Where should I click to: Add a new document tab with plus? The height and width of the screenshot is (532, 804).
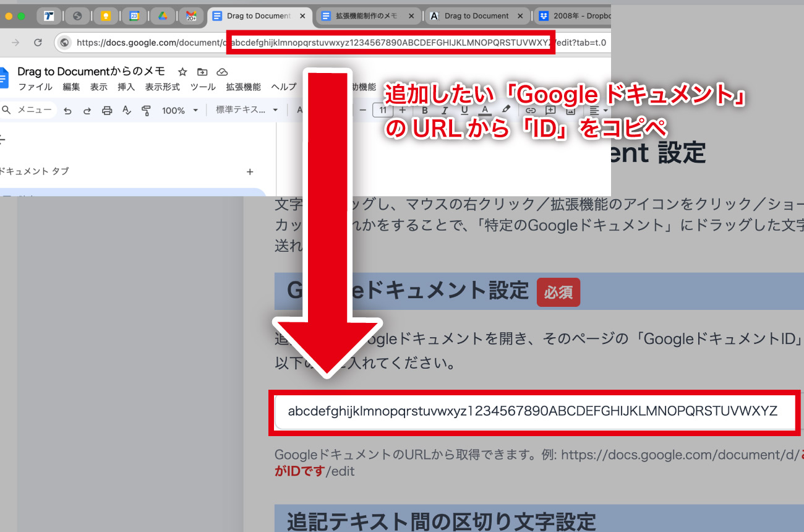(250, 171)
